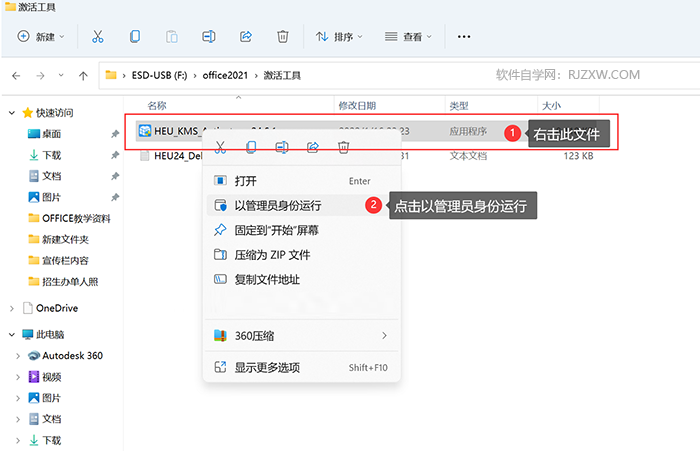Screen dimensions: 700x451
Task: Click the Delete trash icon in top toolbar
Action: (x=283, y=37)
